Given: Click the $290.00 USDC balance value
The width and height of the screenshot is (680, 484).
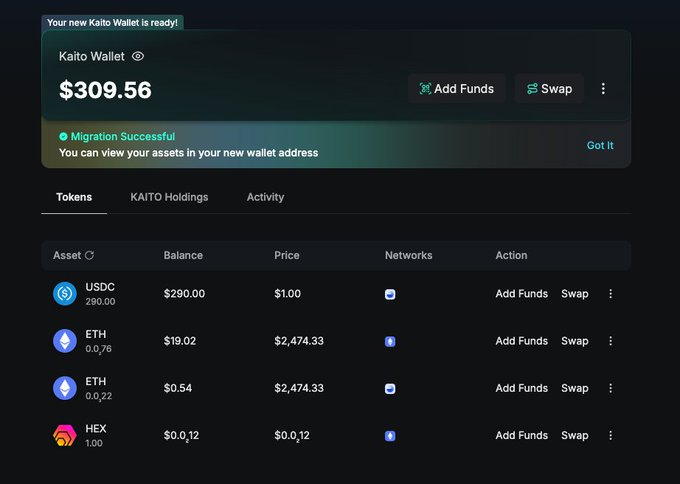Looking at the screenshot, I should 184,294.
